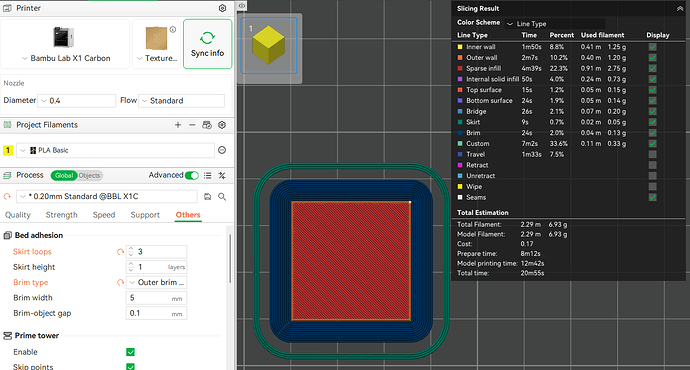The height and width of the screenshot is (370, 690).
Task: Enable display of Travel lines
Action: [653, 154]
